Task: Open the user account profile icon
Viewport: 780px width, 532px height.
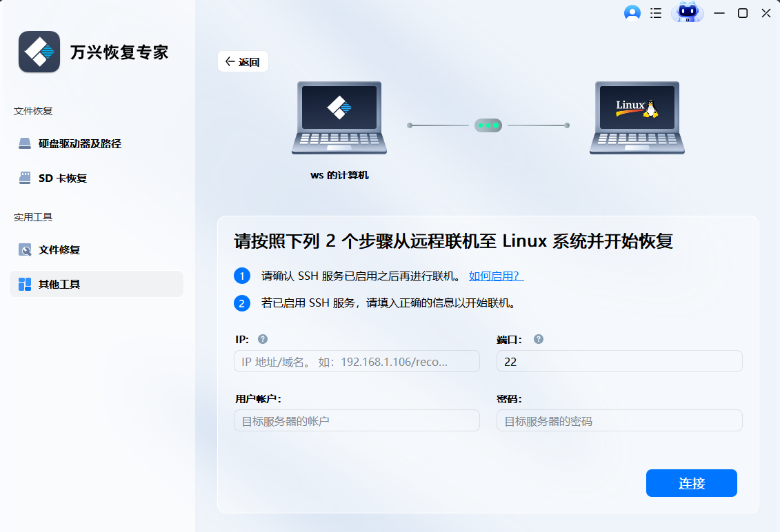Action: coord(632,13)
